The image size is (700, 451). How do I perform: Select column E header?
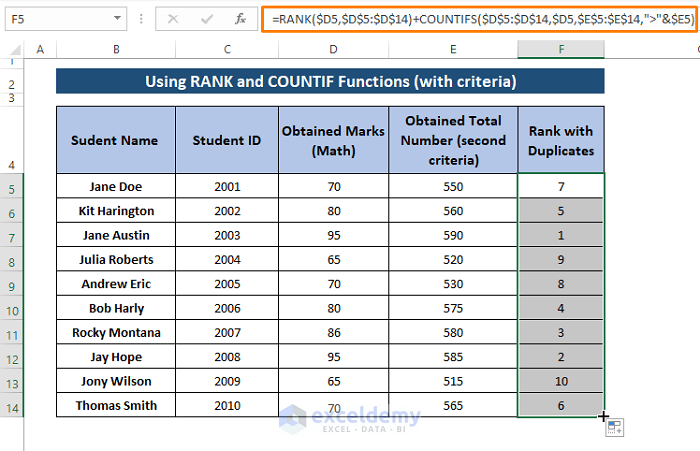[x=453, y=49]
